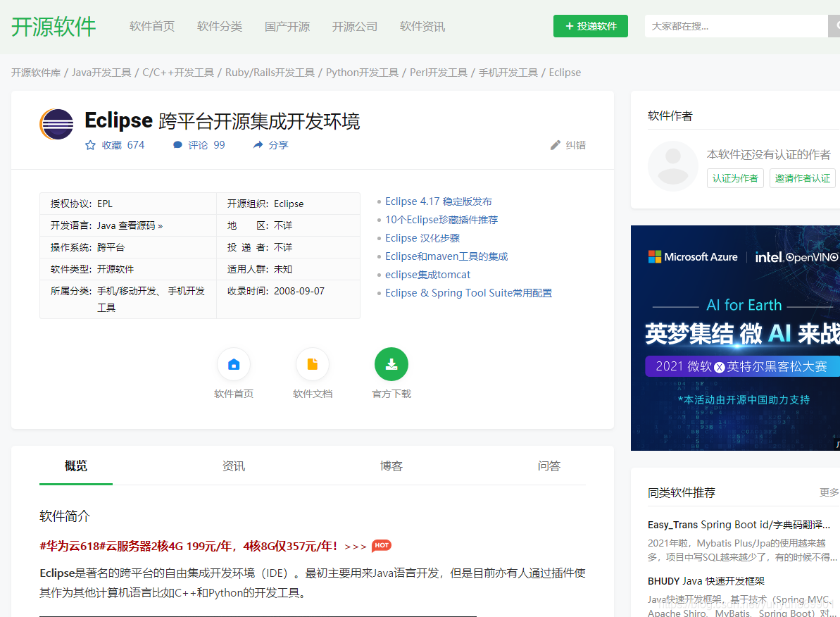This screenshot has height=617, width=840.
Task: Click 认证为作者 button
Action: (x=735, y=178)
